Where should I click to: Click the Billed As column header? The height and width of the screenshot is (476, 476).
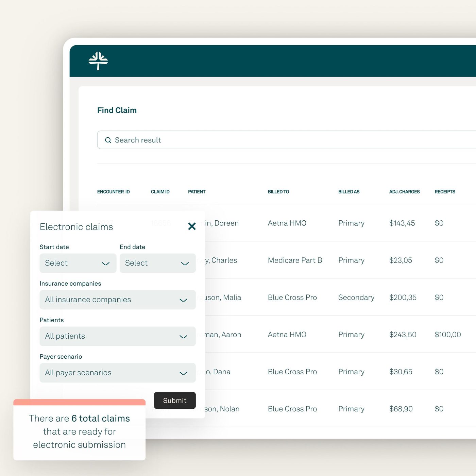[349, 192]
